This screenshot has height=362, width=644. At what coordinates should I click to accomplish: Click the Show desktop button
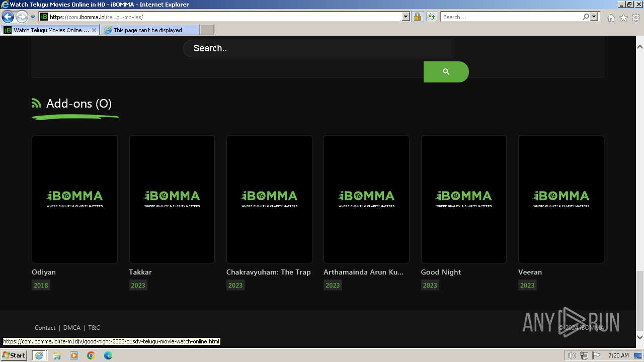(638, 355)
